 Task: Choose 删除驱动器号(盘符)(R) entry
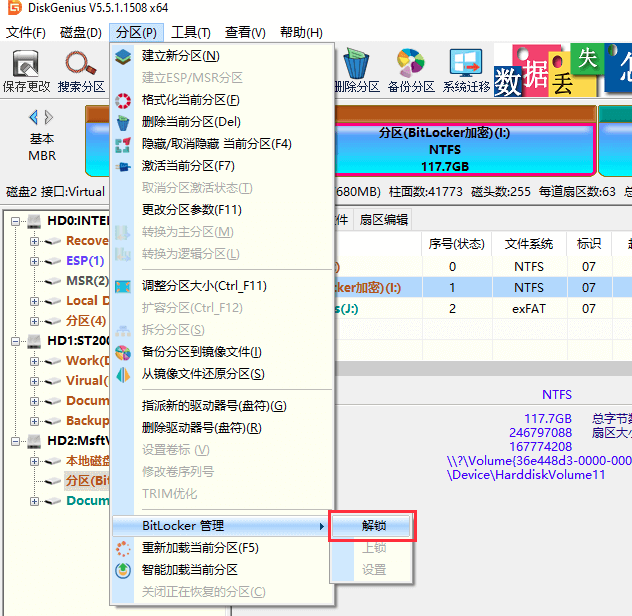click(223, 428)
